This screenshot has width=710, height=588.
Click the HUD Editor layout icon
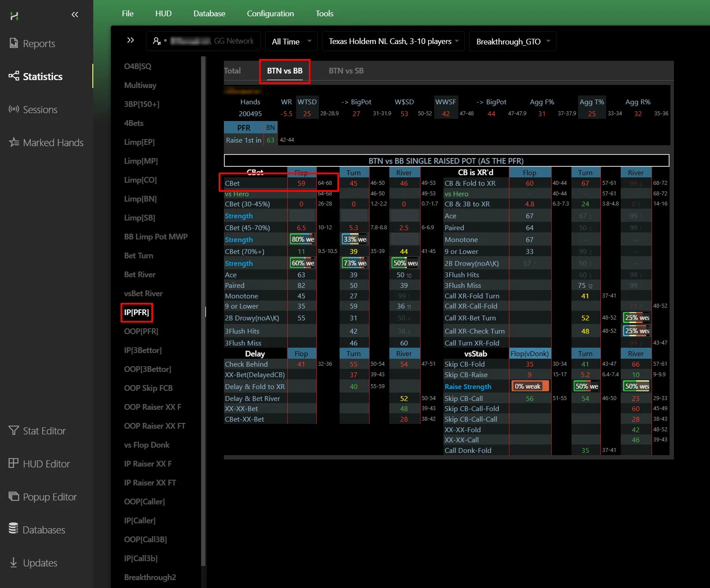tap(14, 463)
